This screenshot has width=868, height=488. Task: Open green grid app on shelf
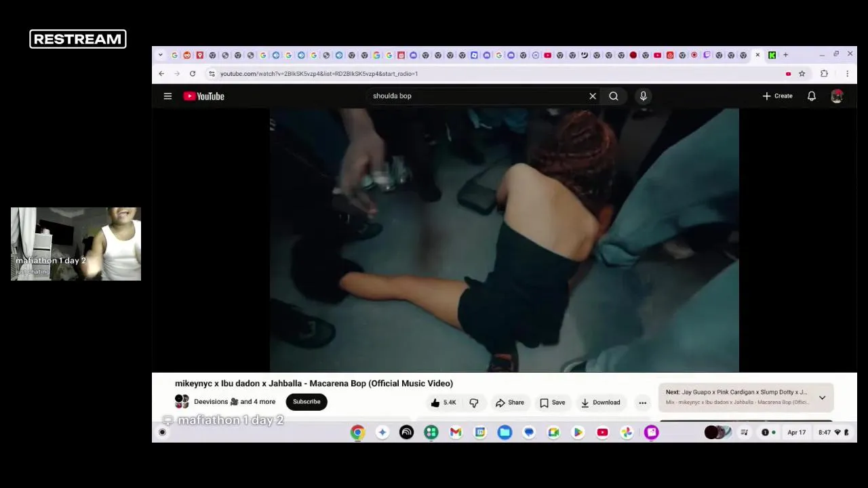(431, 432)
